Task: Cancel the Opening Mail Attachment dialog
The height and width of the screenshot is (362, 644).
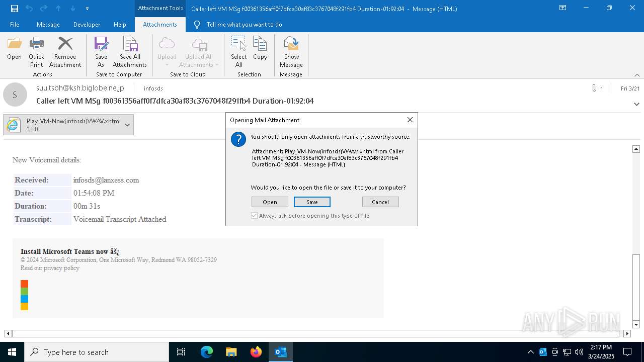Action: coord(380,202)
